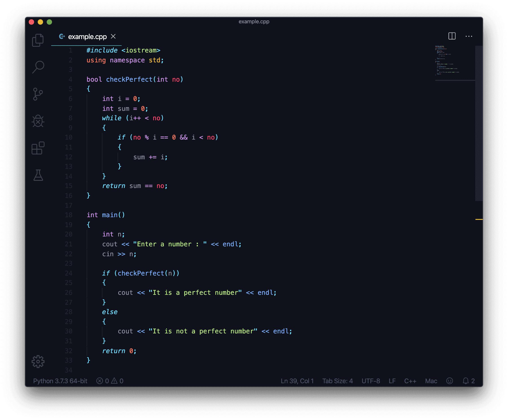
Task: Open the Search magnifier panel
Action: pos(38,67)
